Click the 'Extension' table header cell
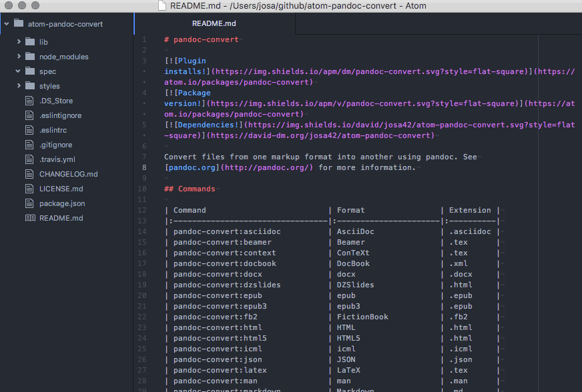Screen dimensions: 582x392 point(470,210)
